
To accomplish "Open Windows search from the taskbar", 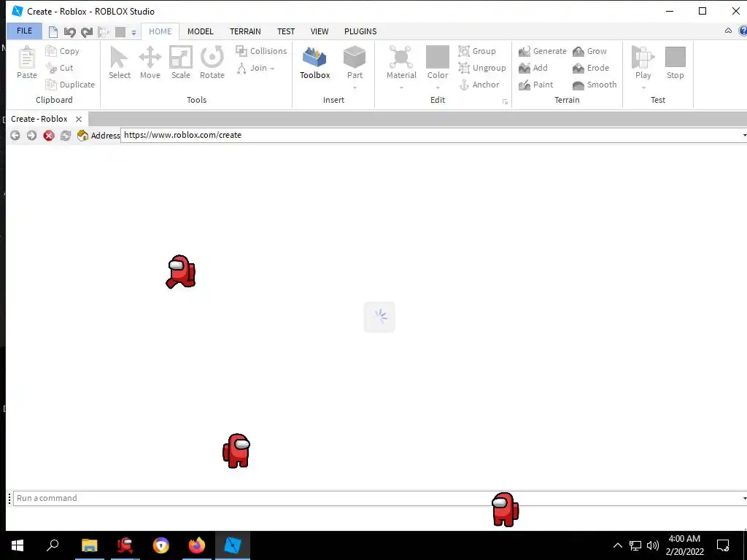I will (53, 545).
